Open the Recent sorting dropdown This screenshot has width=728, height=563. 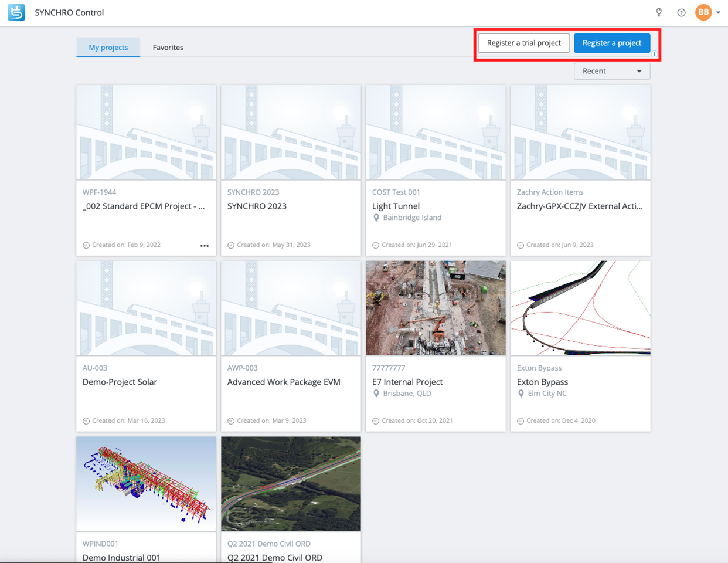tap(611, 71)
